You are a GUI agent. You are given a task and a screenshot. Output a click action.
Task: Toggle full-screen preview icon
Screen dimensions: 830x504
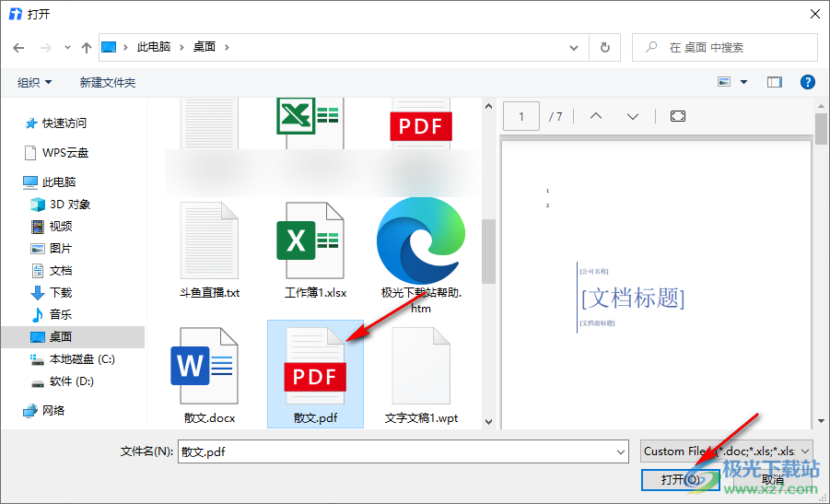click(678, 116)
